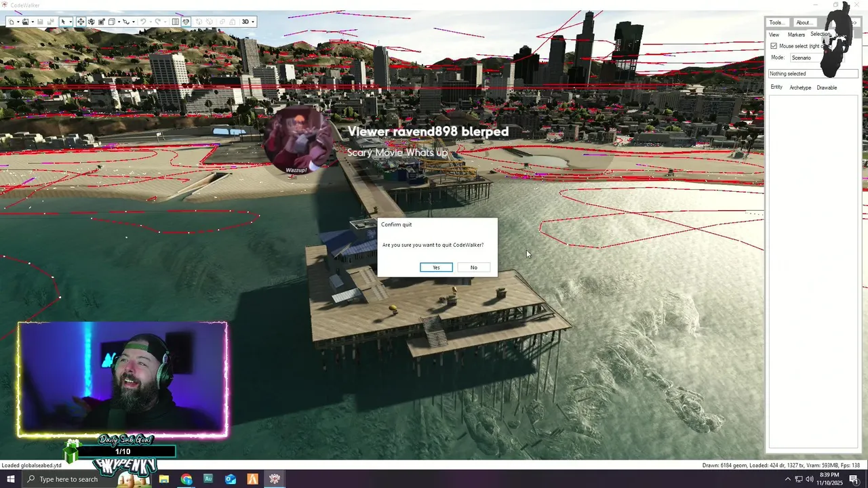Switch to the View tab
This screenshot has height=488, width=868.
click(x=774, y=35)
